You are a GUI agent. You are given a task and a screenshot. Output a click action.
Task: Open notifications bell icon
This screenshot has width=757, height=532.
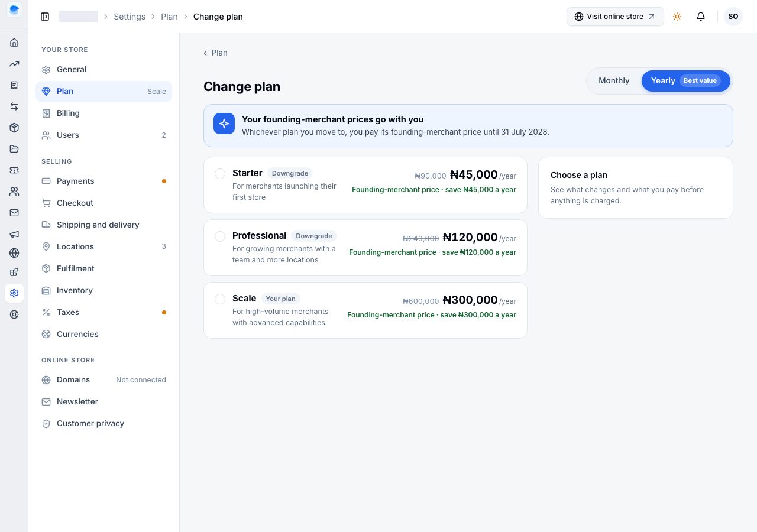pyautogui.click(x=701, y=17)
